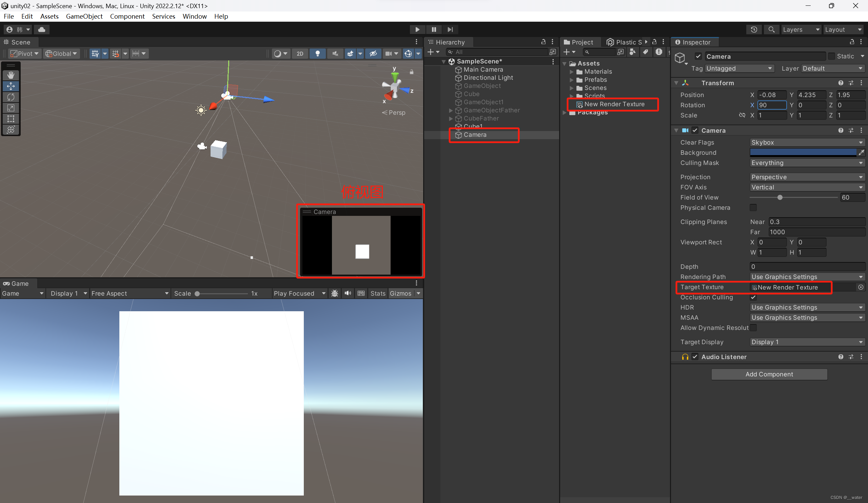Open the GameObject menu
The height and width of the screenshot is (503, 868).
[84, 16]
